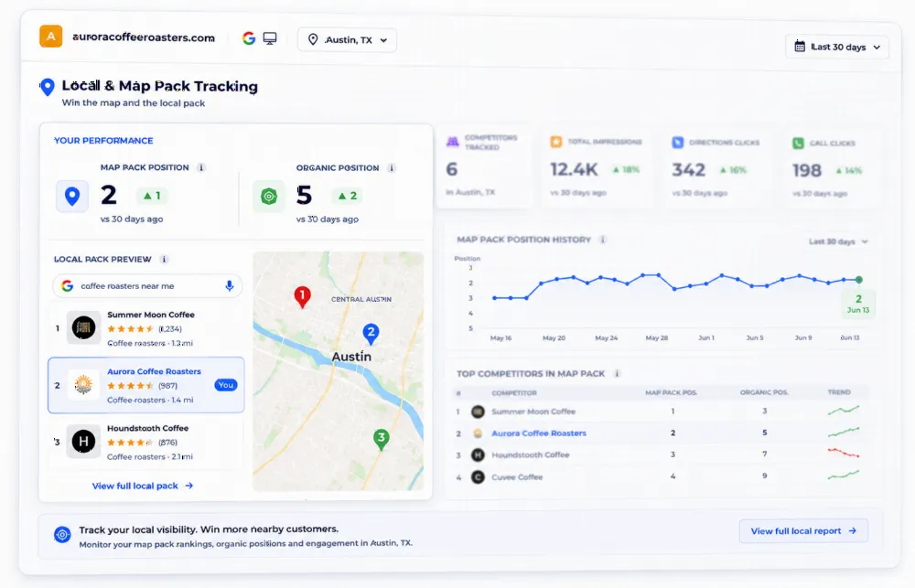The image size is (915, 588).
Task: Click the Competitors Tracked card icon
Action: [x=453, y=142]
